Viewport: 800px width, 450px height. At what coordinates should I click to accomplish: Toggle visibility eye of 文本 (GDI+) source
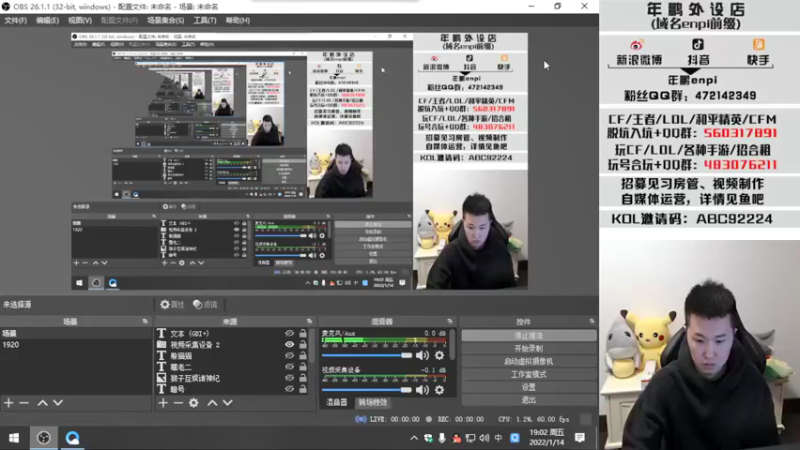289,333
